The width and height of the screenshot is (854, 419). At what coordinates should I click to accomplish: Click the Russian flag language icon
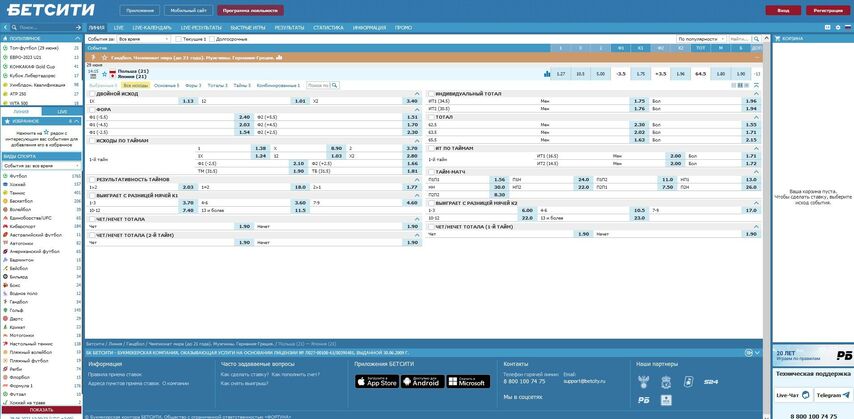[847, 27]
